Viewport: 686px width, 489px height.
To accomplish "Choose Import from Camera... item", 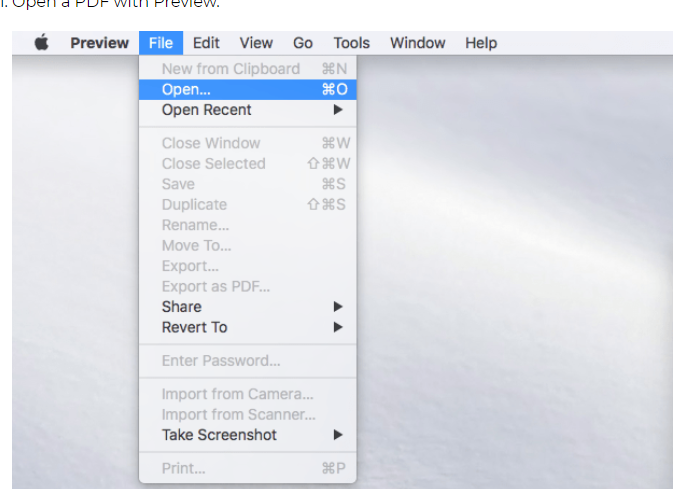I will tap(248, 394).
